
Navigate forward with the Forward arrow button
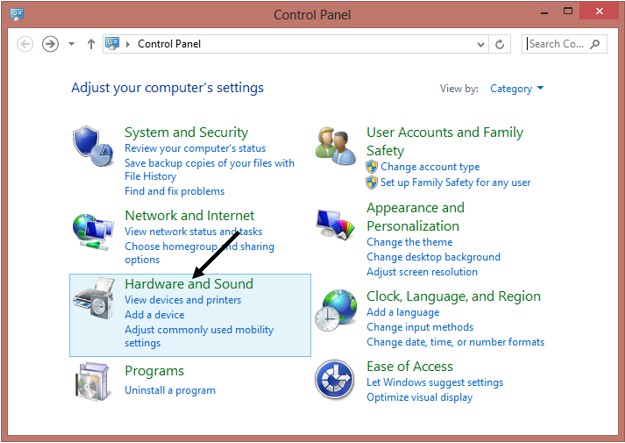click(50, 44)
